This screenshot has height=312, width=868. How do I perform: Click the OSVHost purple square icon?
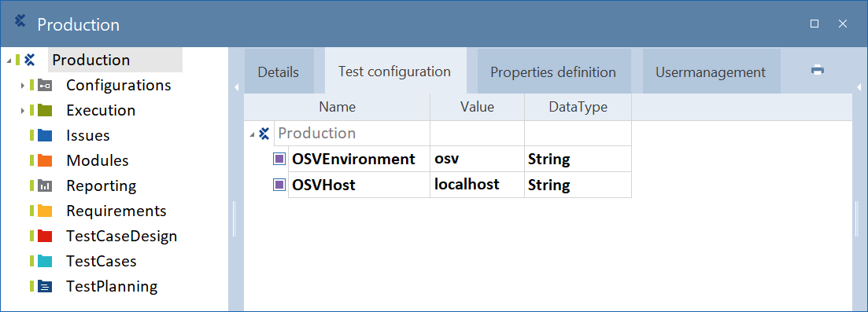[x=279, y=185]
